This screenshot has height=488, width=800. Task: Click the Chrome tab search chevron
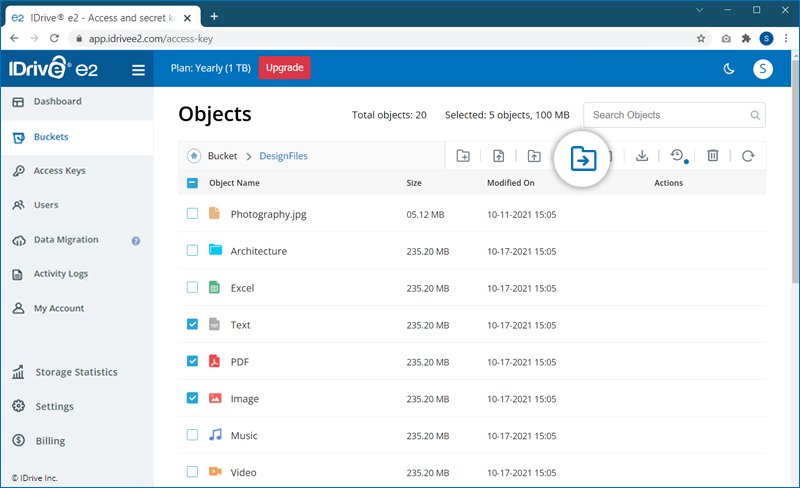tap(699, 10)
